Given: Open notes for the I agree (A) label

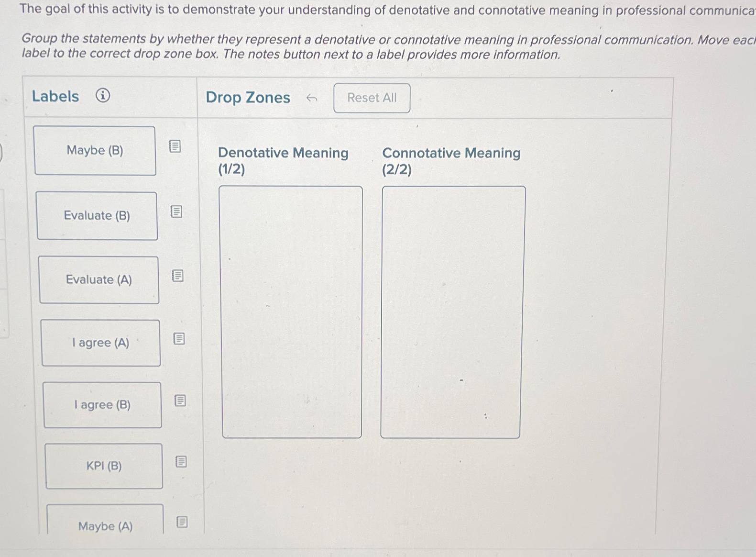Looking at the screenshot, I should (179, 339).
